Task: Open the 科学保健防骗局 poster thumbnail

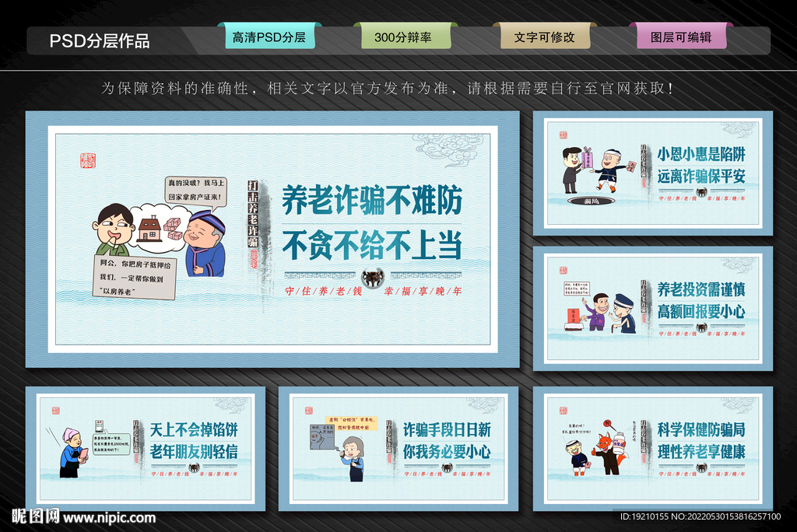Action: tap(653, 449)
